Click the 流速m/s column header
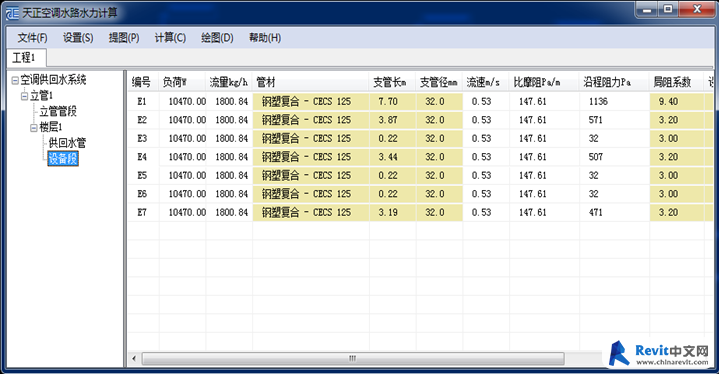This screenshot has height=374, width=719. pos(486,82)
